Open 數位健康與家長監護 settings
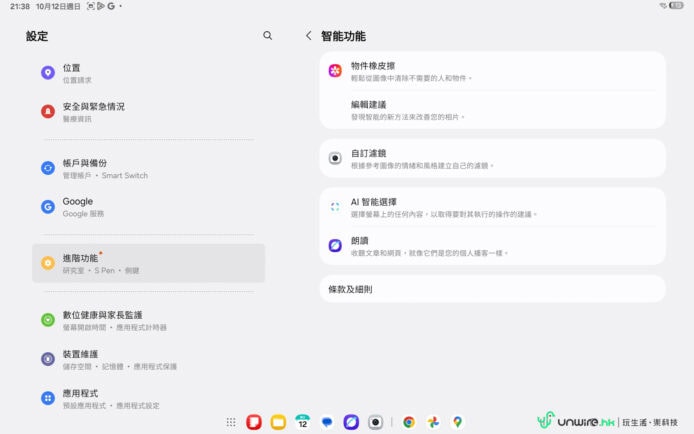 148,320
